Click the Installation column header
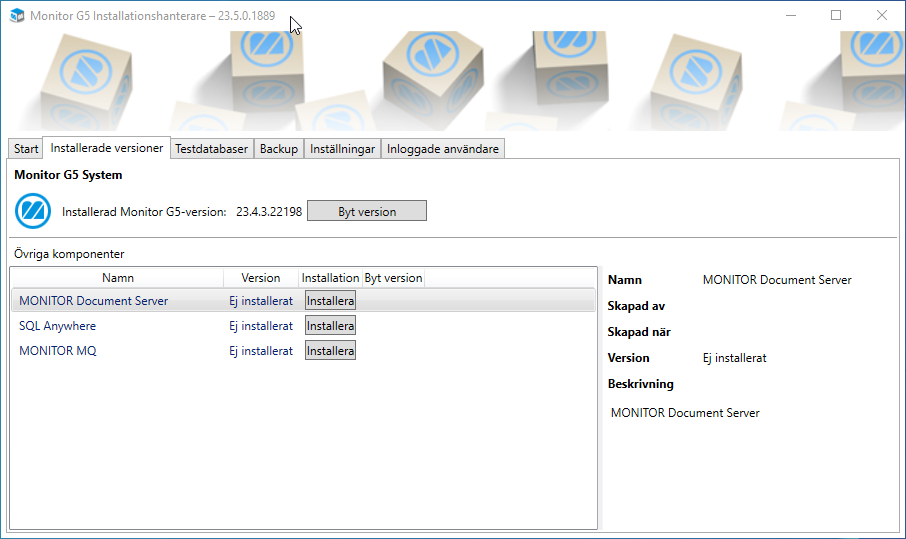 pyautogui.click(x=331, y=278)
